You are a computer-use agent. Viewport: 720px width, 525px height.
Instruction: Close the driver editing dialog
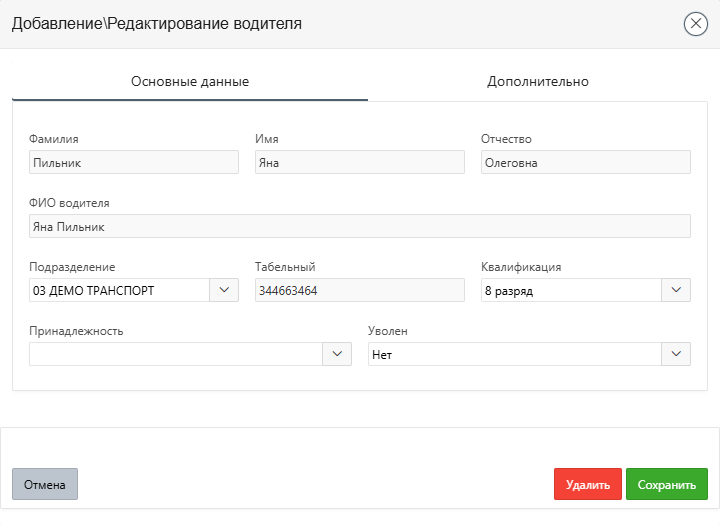click(x=696, y=24)
